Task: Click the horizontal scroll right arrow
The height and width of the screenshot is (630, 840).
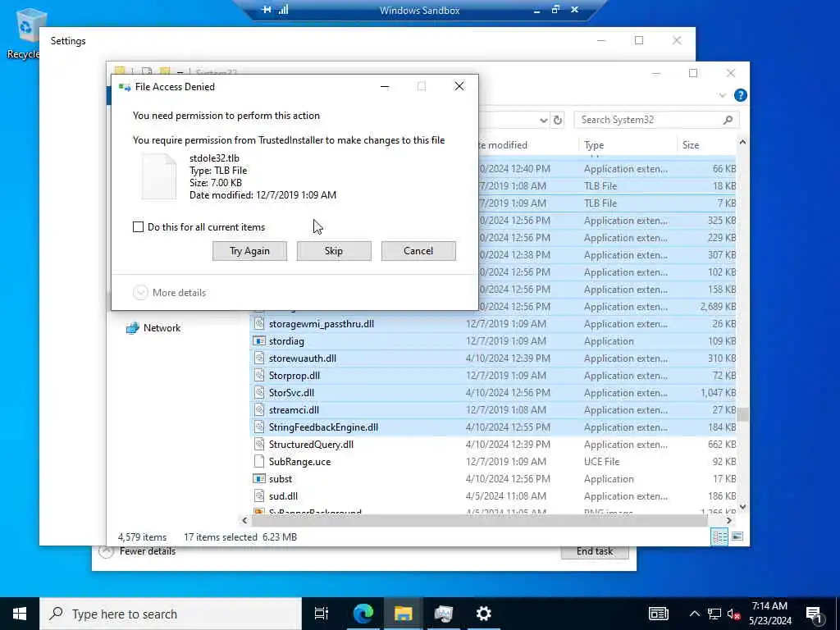Action: tap(728, 520)
